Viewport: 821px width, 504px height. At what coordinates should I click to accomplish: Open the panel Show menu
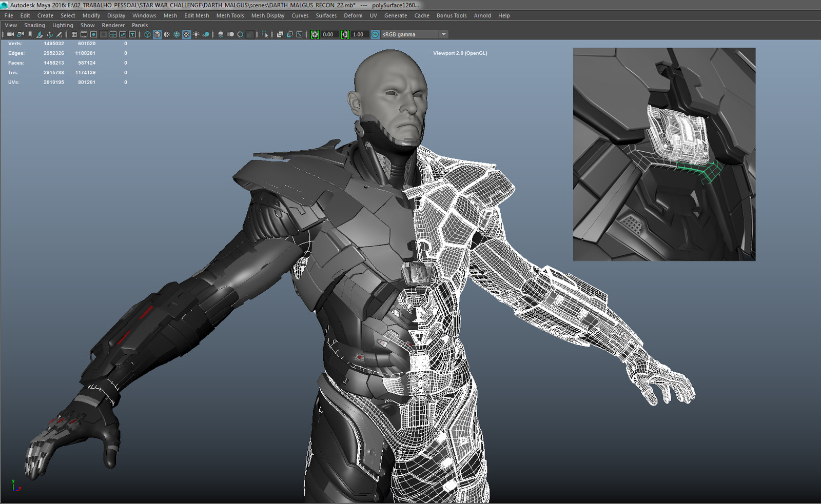click(x=87, y=25)
